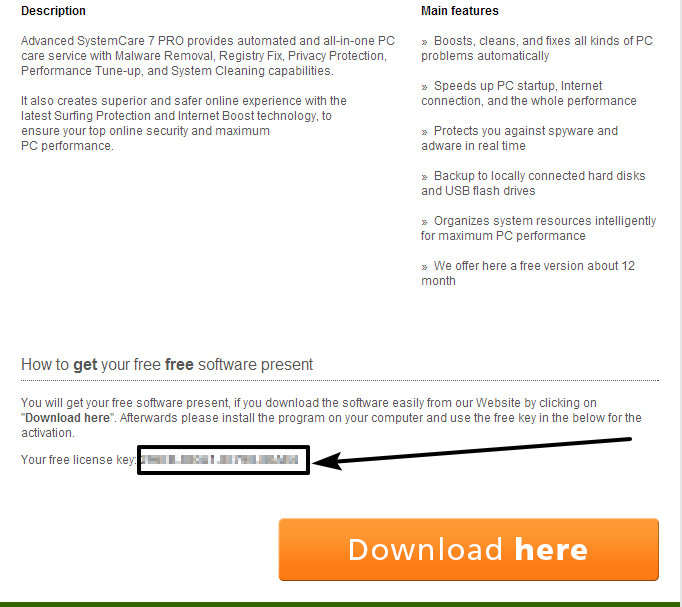Click the "adware in real time" feature line
Image resolution: width=682 pixels, height=607 pixels.
pyautogui.click(x=473, y=146)
